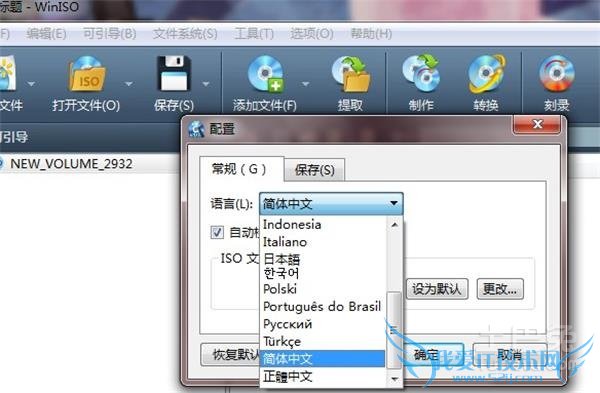Screen dimensions: 600x393
Task: Select the NEW_VOLUME_2932 tree item
Action: pos(71,164)
